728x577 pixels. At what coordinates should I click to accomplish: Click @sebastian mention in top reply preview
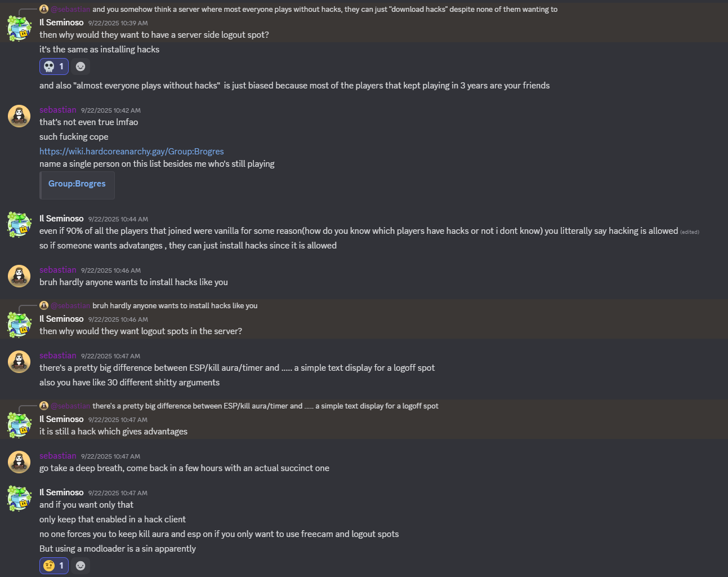point(70,9)
